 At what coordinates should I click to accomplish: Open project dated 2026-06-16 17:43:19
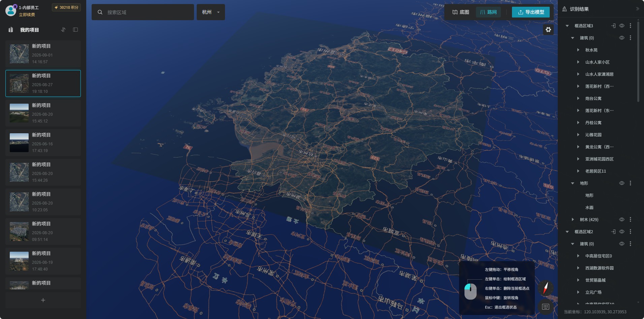43,143
